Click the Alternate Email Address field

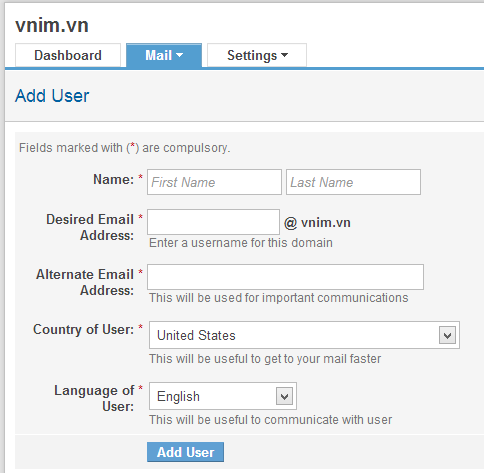click(285, 277)
